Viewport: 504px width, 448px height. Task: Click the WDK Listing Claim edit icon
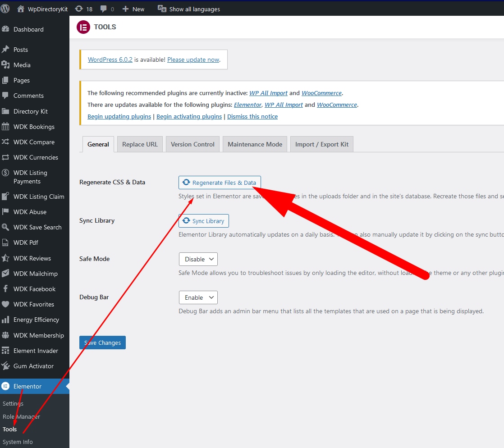pos(5,196)
